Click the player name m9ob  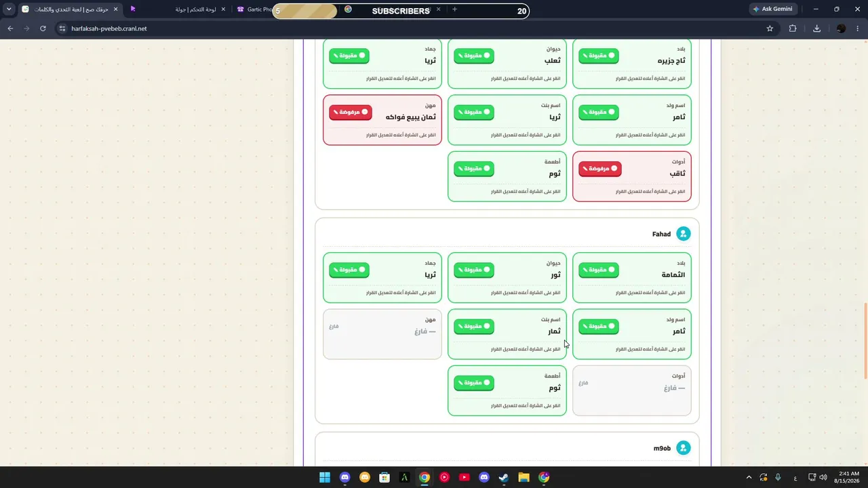[662, 449]
